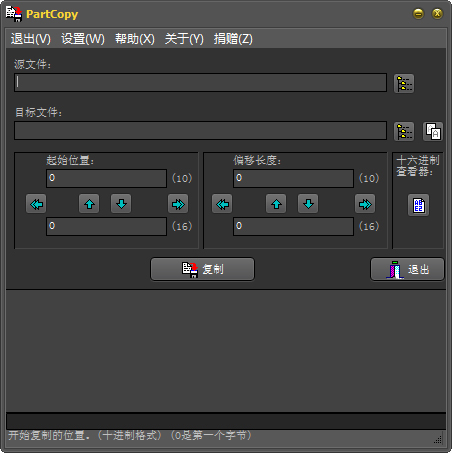This screenshot has height=453, width=452.
Task: Focus the 源文件 source file field
Action: 200,82
